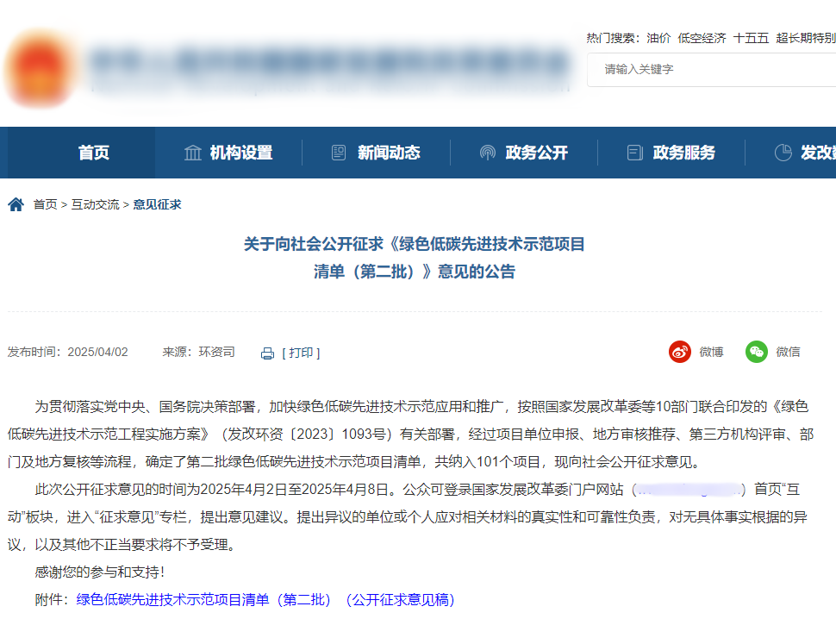This screenshot has width=836, height=644.
Task: Click the 热门搜索 label
Action: click(x=613, y=38)
